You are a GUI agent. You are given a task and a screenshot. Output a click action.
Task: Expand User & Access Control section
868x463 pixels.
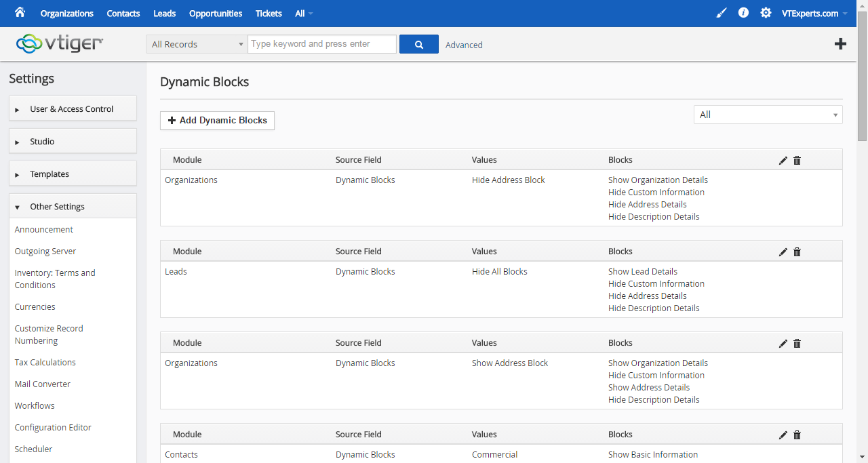pos(73,108)
